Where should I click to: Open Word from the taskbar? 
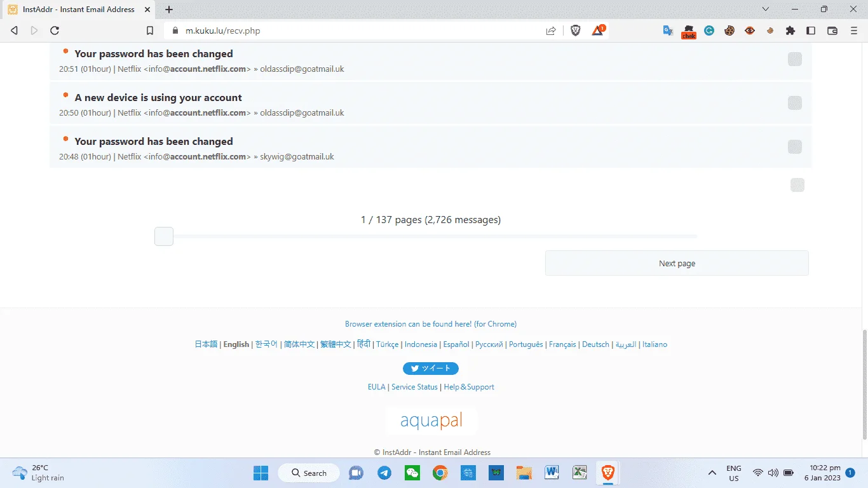point(552,473)
